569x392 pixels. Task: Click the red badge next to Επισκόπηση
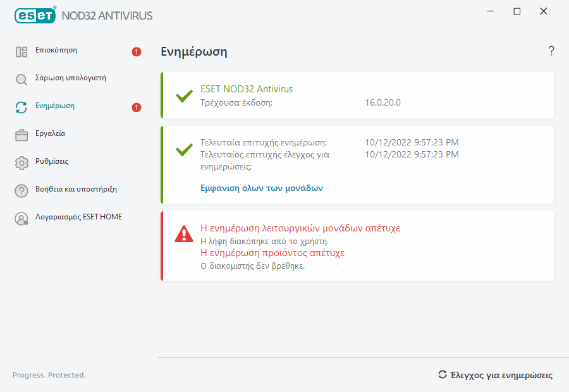pyautogui.click(x=137, y=52)
